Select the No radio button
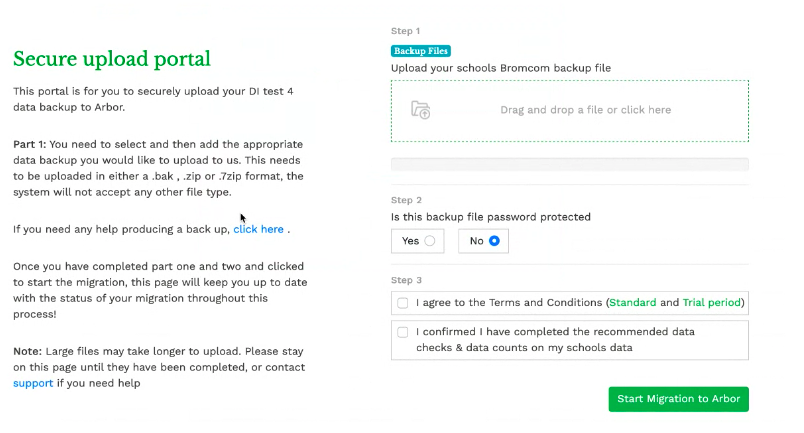Image resolution: width=804 pixels, height=433 pixels. 494,241
